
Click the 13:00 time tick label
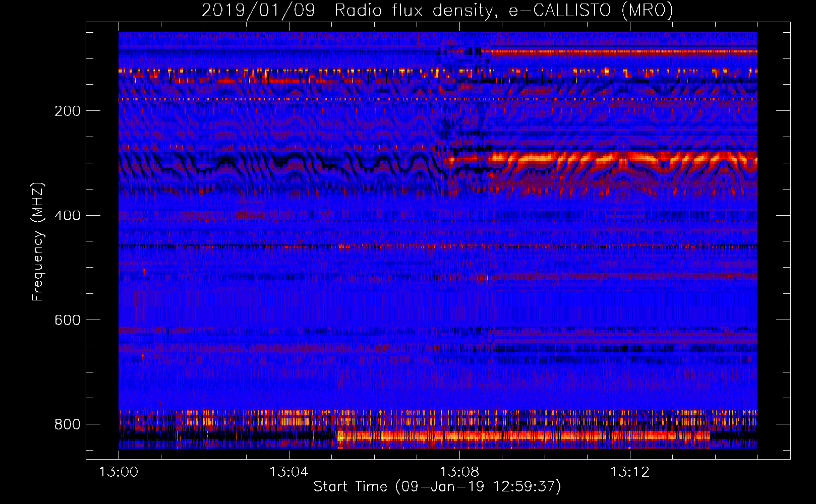coord(119,472)
